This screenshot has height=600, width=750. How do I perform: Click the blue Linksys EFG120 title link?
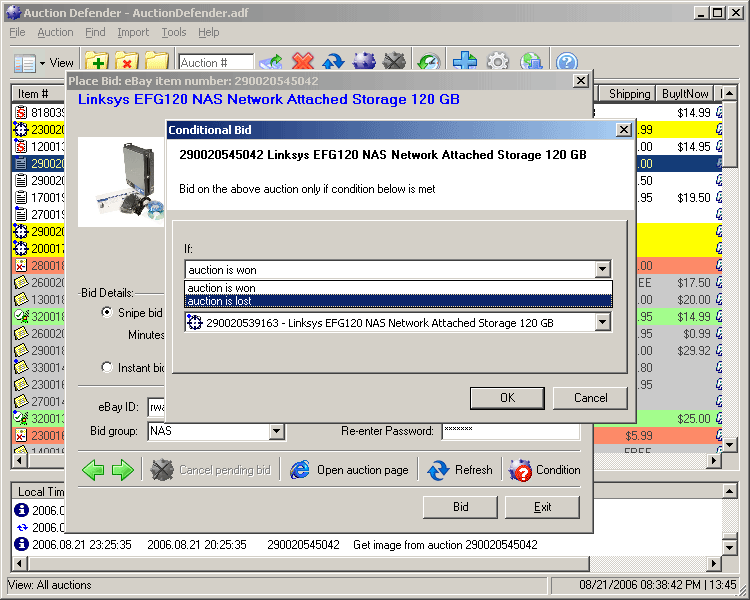pyautogui.click(x=269, y=99)
